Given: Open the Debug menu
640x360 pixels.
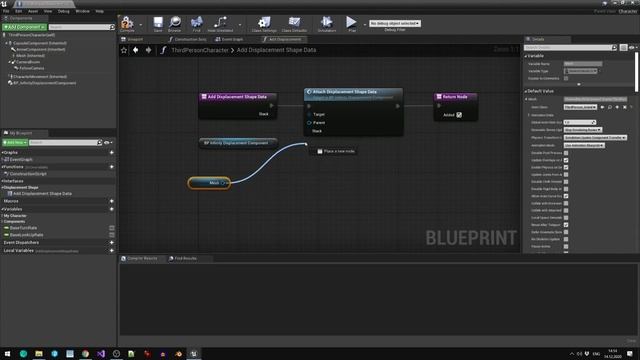Looking at the screenshot, I should click(63, 11).
